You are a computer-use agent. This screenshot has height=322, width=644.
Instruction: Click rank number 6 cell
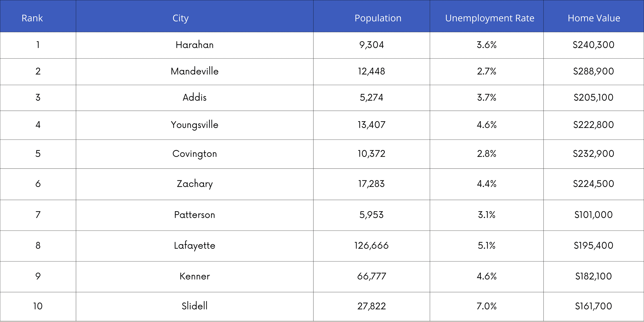[x=38, y=184]
